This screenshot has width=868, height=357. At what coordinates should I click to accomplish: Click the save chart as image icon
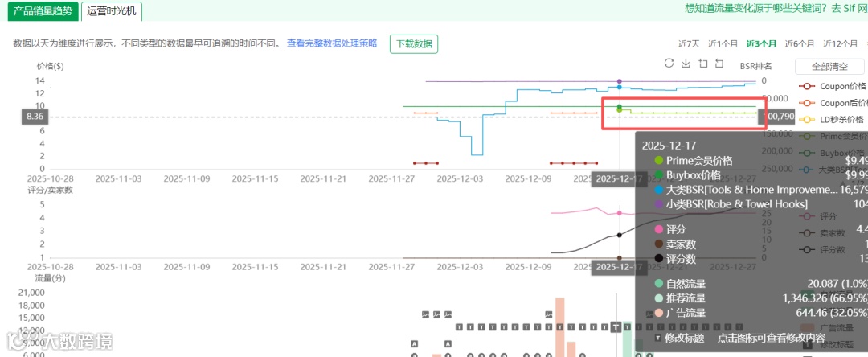(686, 63)
